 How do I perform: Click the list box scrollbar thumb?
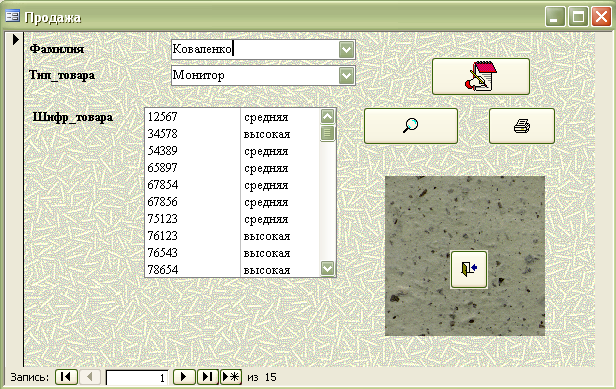pos(327,133)
